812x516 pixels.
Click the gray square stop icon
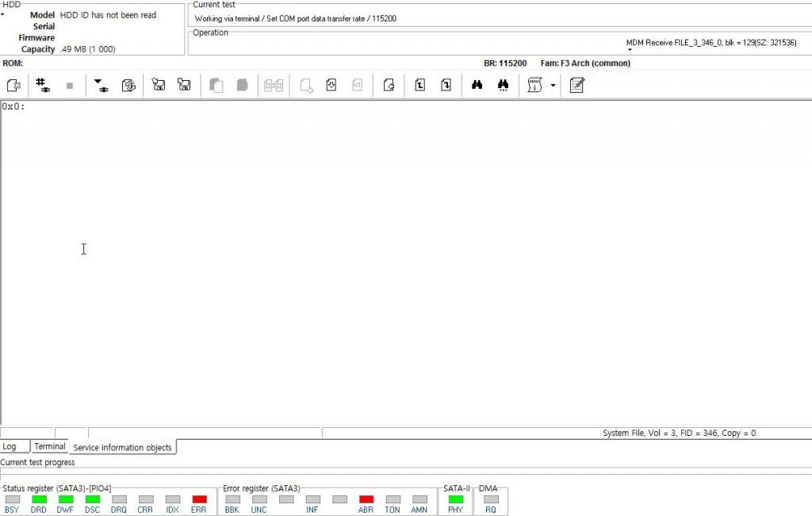pos(70,86)
